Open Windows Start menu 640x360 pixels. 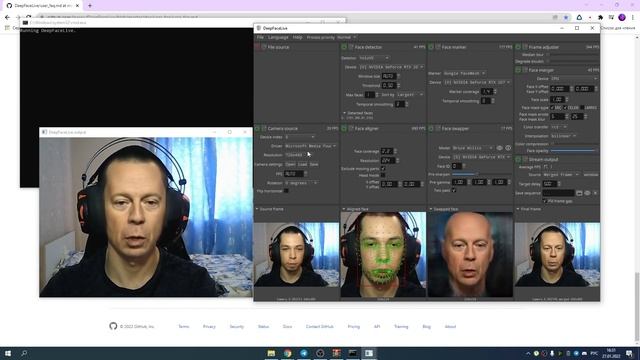(x=8, y=353)
